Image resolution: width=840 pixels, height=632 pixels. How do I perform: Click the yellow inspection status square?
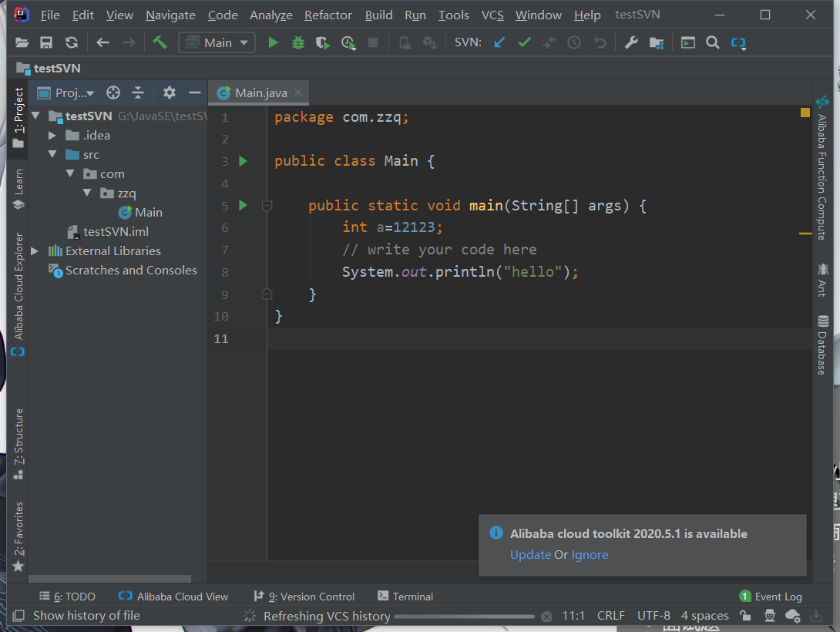[805, 113]
